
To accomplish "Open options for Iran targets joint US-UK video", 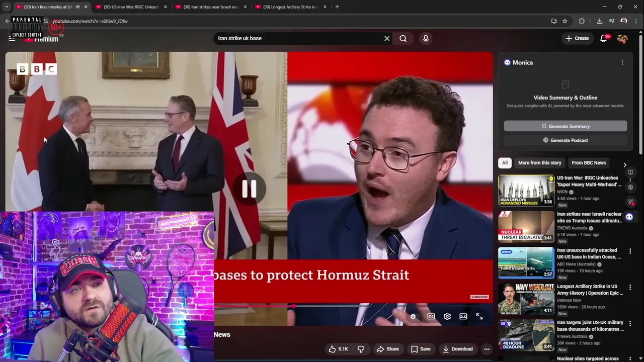I will (630, 323).
